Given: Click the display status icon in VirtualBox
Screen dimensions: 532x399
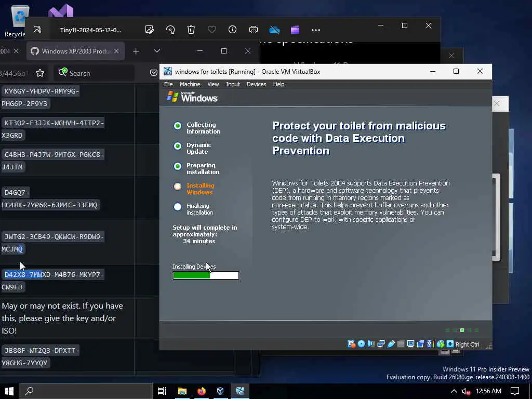Looking at the screenshot, I should (x=410, y=344).
